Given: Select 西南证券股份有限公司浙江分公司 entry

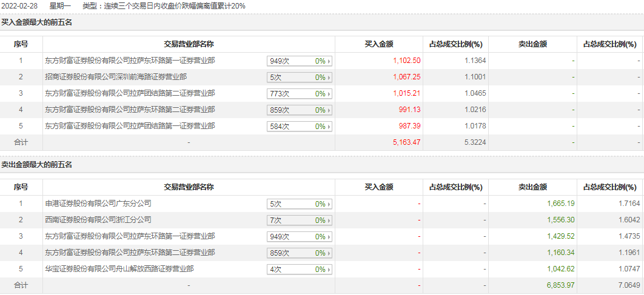Looking at the screenshot, I should 98,220.
